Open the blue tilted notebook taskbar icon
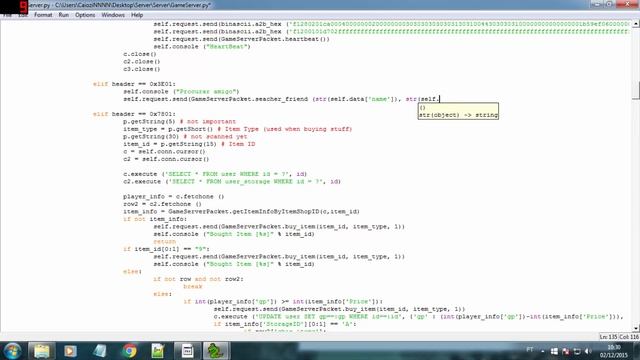This screenshot has height=360, width=640. (x=100, y=351)
